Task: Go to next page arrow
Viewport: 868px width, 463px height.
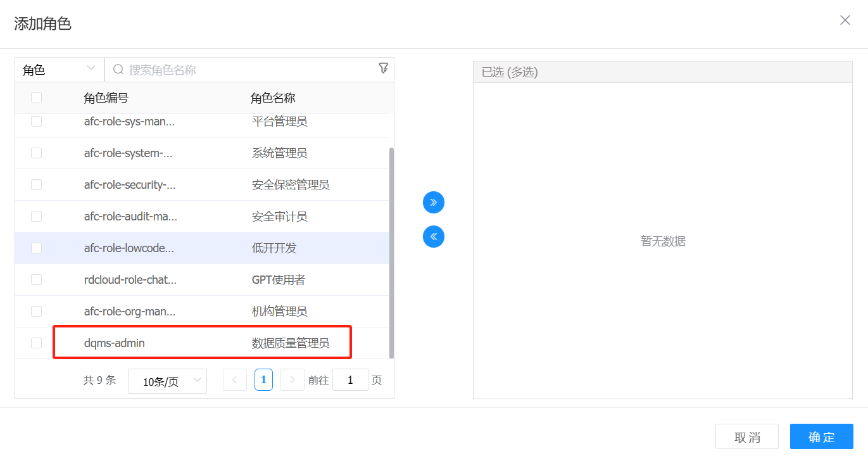Action: click(292, 380)
